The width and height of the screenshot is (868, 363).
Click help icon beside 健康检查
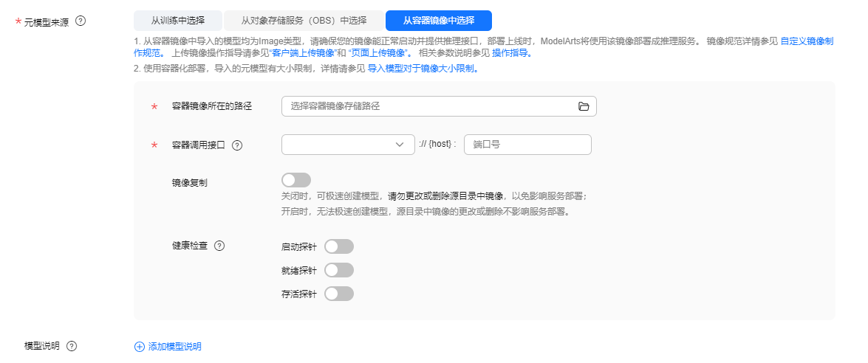219,246
